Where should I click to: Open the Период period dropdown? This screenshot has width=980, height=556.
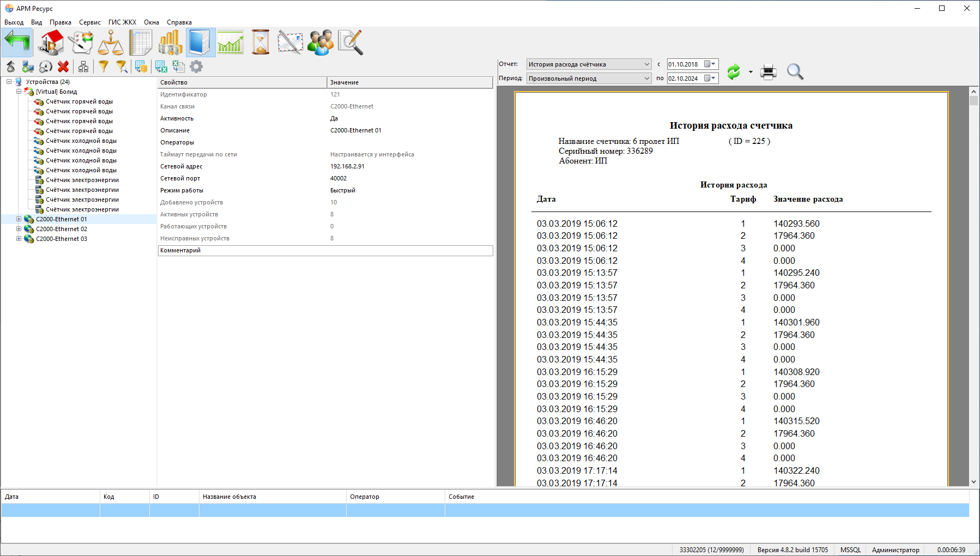(x=589, y=78)
